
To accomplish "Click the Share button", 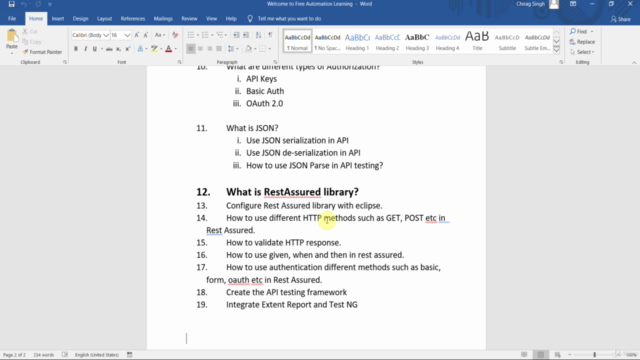I will [x=621, y=19].
